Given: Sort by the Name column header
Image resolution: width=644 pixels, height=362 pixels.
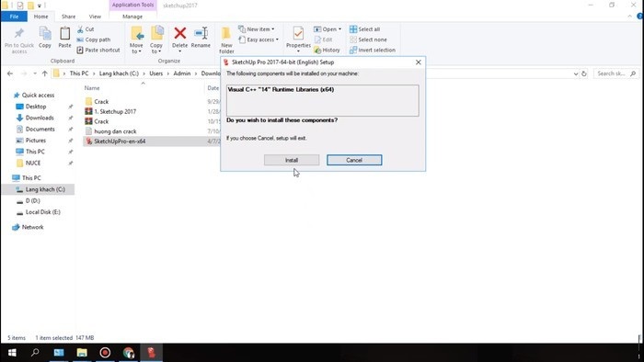Looking at the screenshot, I should pyautogui.click(x=92, y=88).
